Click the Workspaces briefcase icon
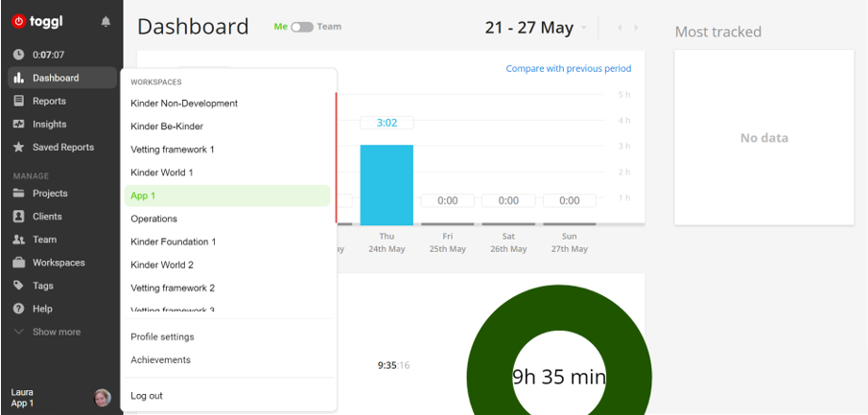 19,263
